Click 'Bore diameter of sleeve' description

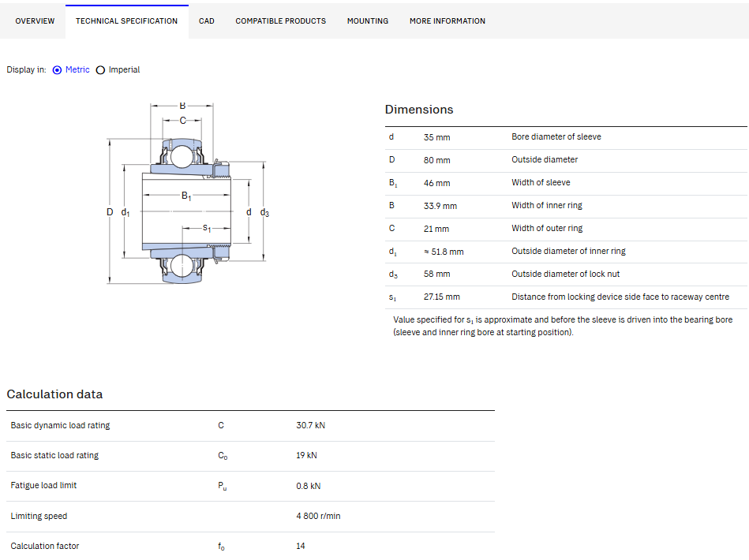click(556, 137)
